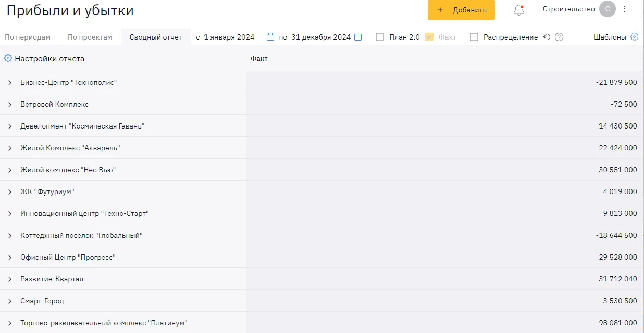Expand Торгово-развлекательный комплекс "Платинум" row

[x=10, y=323]
